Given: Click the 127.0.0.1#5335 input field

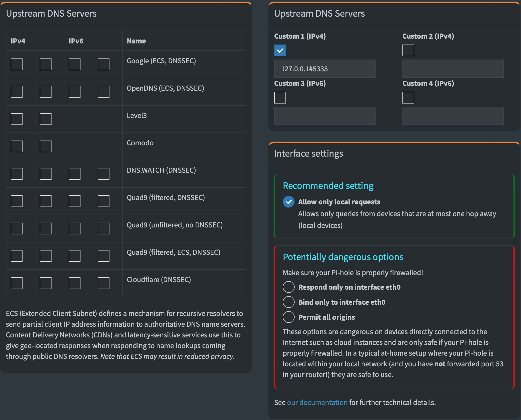Looking at the screenshot, I should (x=325, y=69).
